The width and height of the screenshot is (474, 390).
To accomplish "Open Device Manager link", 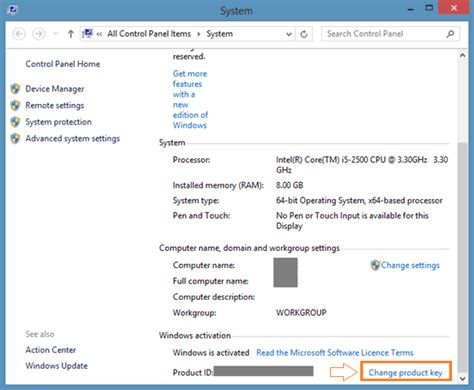I will tap(55, 89).
